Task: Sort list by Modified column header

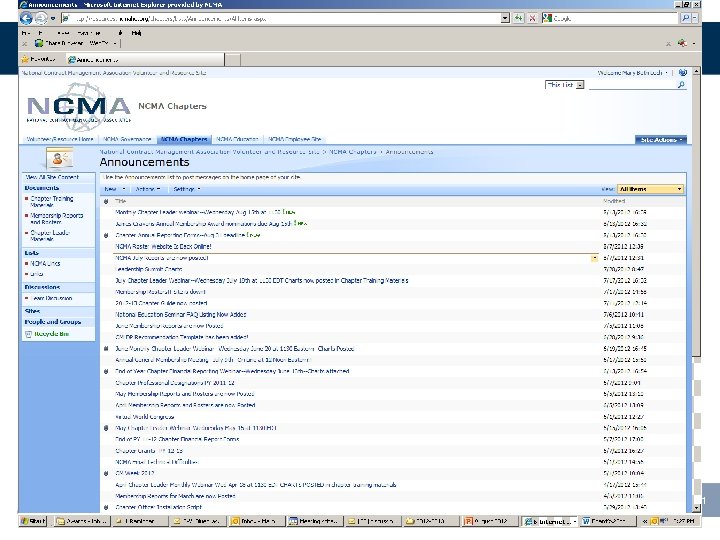Action: (614, 201)
